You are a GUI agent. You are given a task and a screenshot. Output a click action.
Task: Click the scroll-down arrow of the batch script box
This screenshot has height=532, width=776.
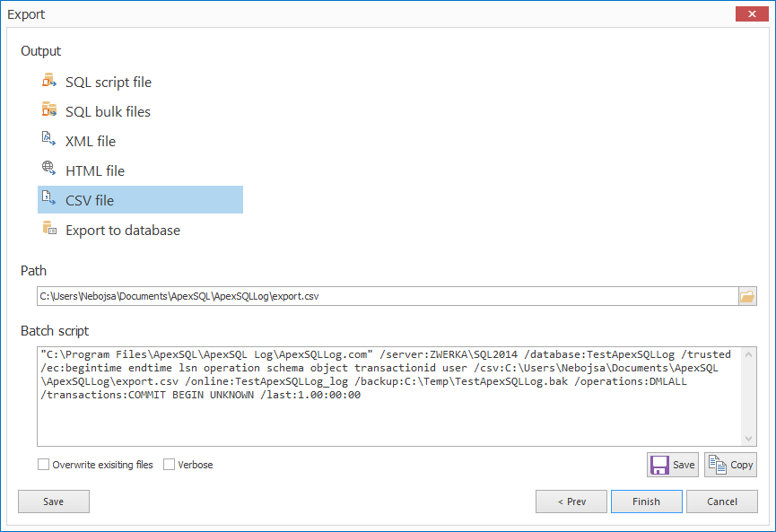coord(749,439)
